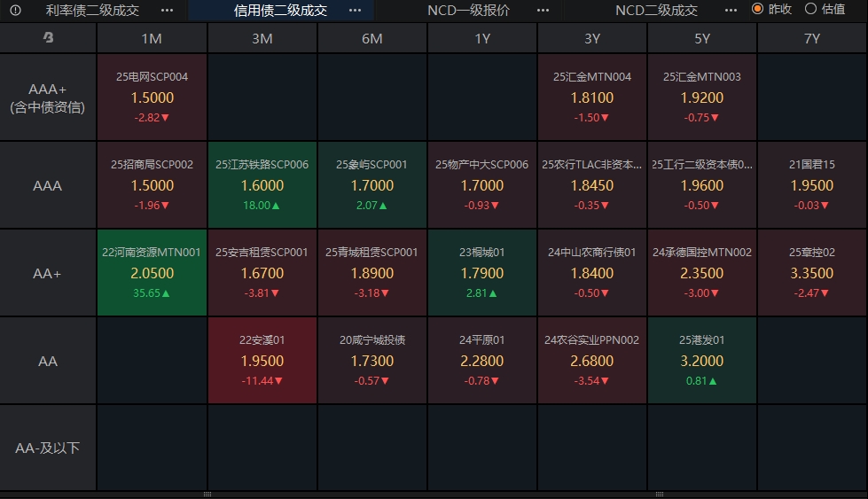The height and width of the screenshot is (499, 868).
Task: Open the 21国君15 cell
Action: (812, 184)
